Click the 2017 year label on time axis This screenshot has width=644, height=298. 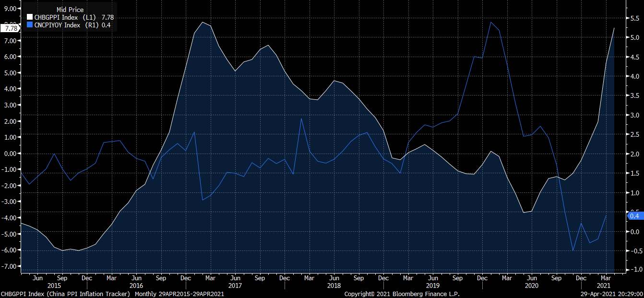pos(235,286)
